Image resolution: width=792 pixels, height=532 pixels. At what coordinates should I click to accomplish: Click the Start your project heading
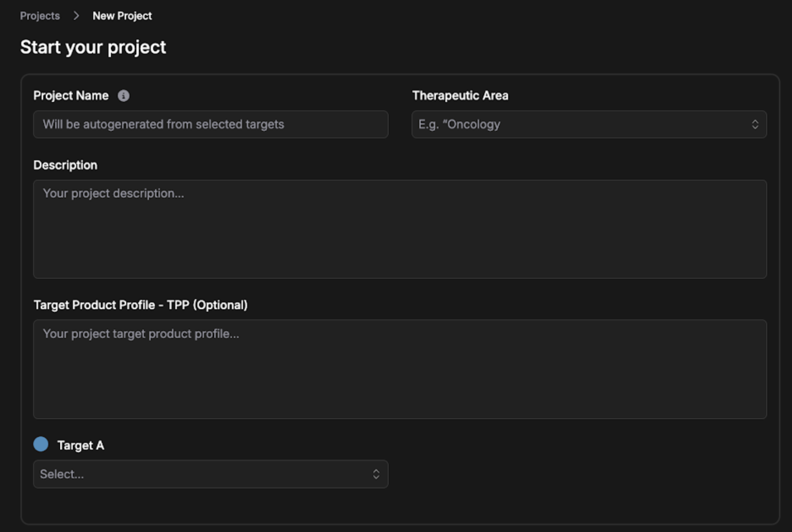(x=93, y=47)
